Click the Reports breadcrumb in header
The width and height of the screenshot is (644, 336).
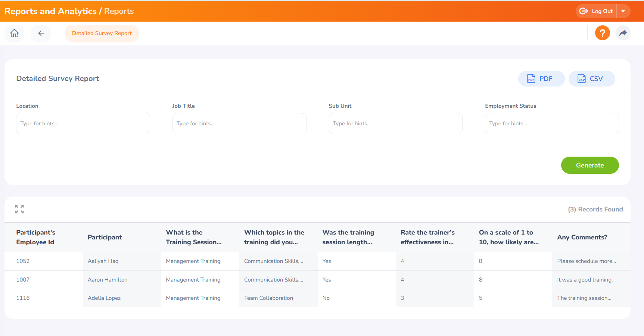(x=119, y=11)
